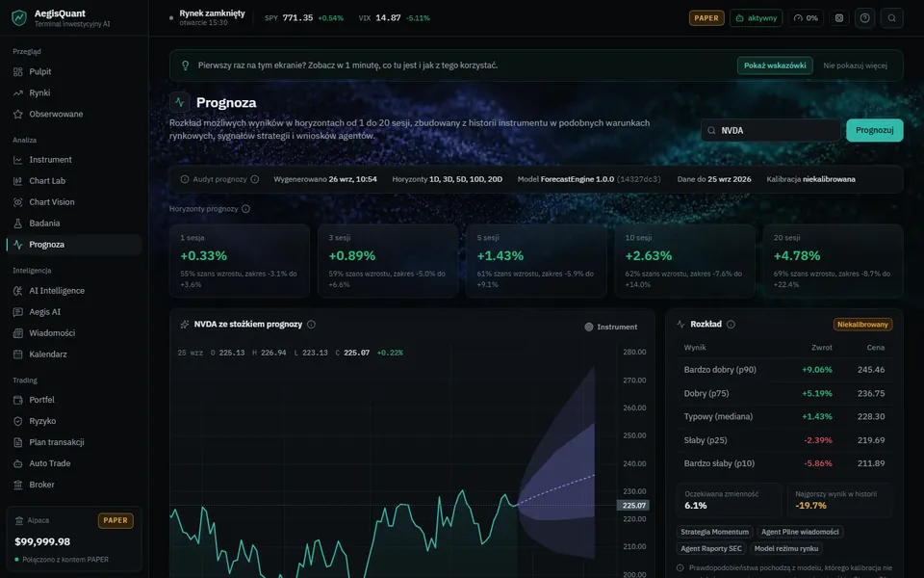This screenshot has width=924, height=578.
Task: Open Obserwowane watchlist
Action: (x=74, y=114)
